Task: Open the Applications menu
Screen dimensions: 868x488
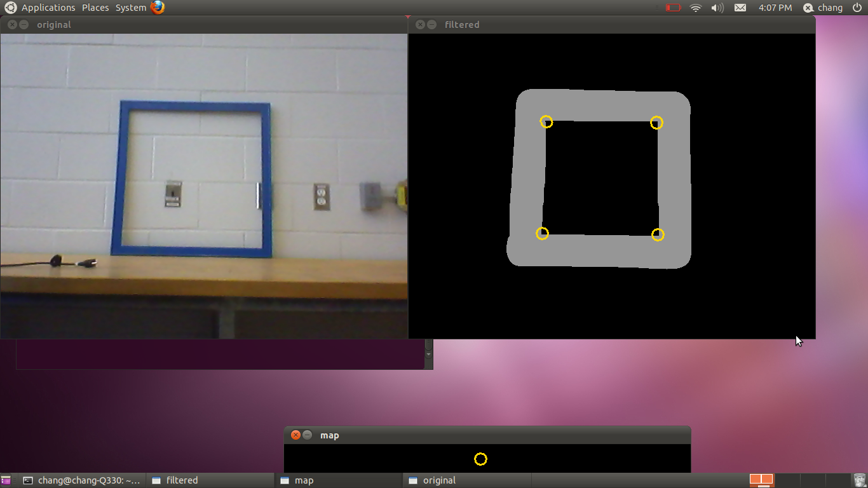Action: click(x=48, y=8)
